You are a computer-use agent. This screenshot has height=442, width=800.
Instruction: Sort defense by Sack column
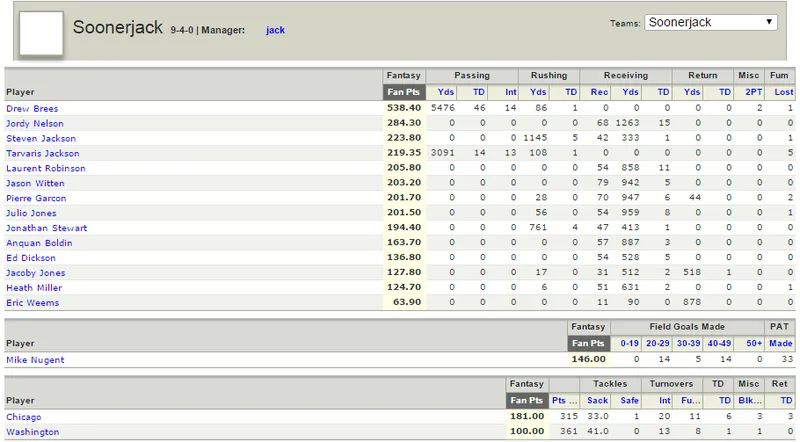(x=597, y=401)
